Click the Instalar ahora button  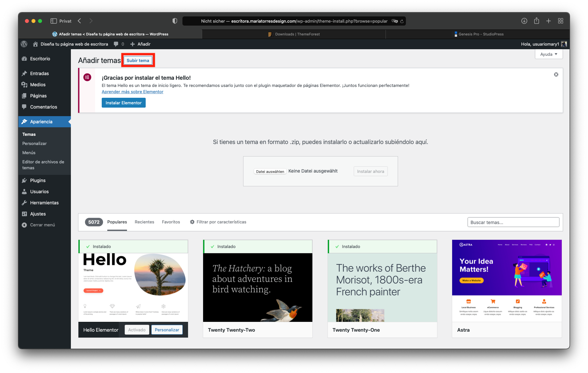tap(371, 171)
